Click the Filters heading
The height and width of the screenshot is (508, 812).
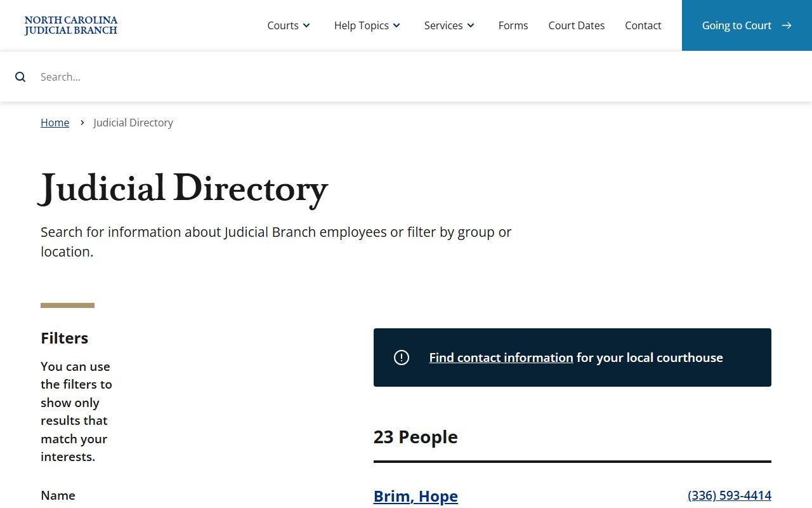point(65,338)
